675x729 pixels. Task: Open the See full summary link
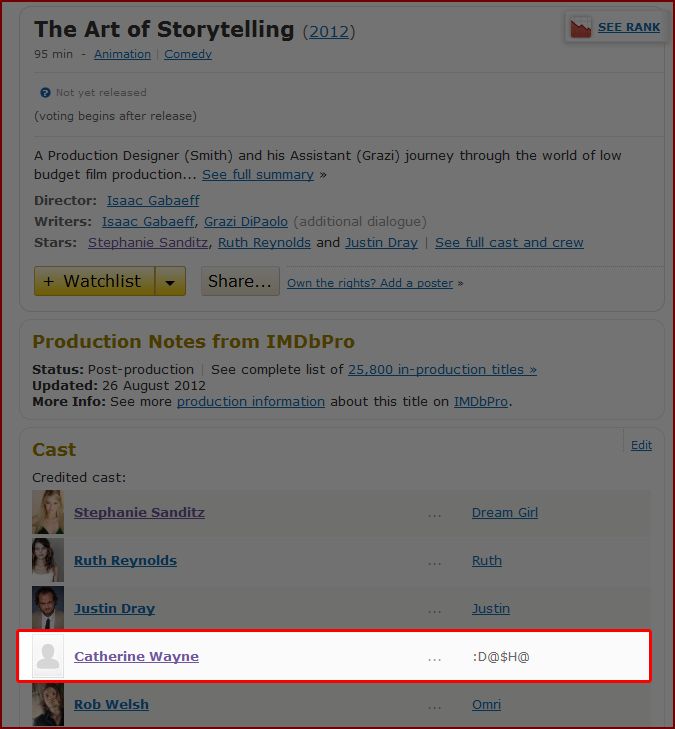click(x=258, y=175)
